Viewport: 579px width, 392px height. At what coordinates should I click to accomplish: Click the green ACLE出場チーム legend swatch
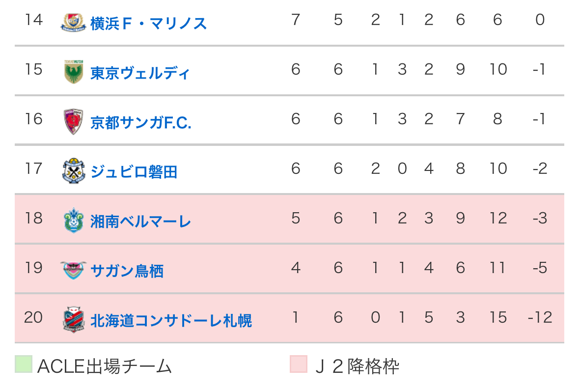pyautogui.click(x=24, y=364)
